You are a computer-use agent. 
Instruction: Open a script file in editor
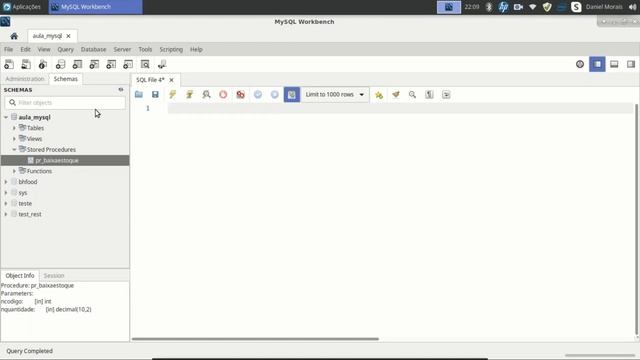[x=139, y=94]
